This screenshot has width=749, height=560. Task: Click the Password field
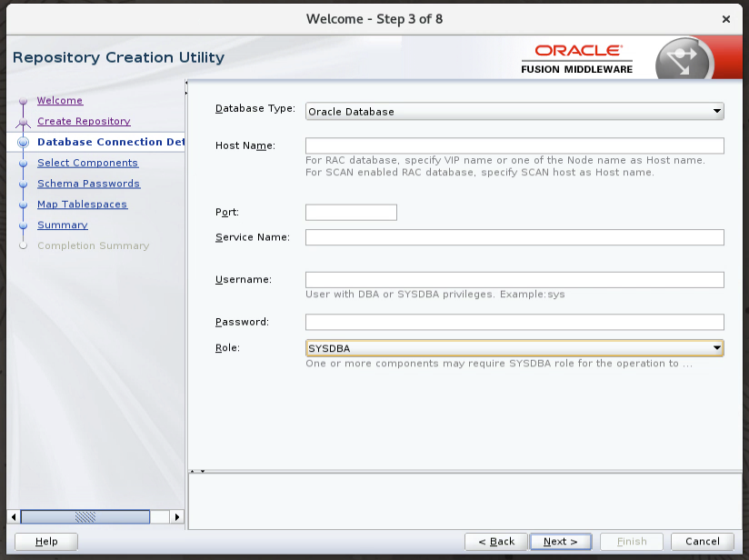(x=514, y=322)
